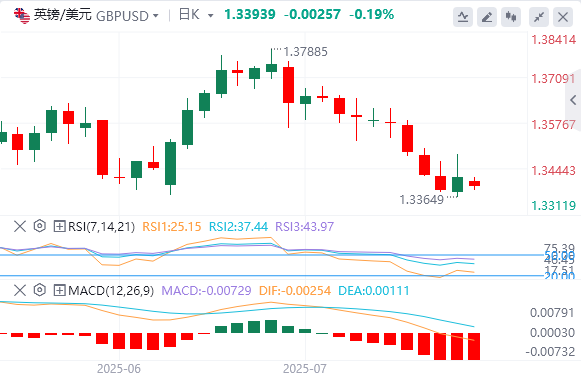Click the percent change -0.19%
581x379 pixels.
[x=371, y=14]
